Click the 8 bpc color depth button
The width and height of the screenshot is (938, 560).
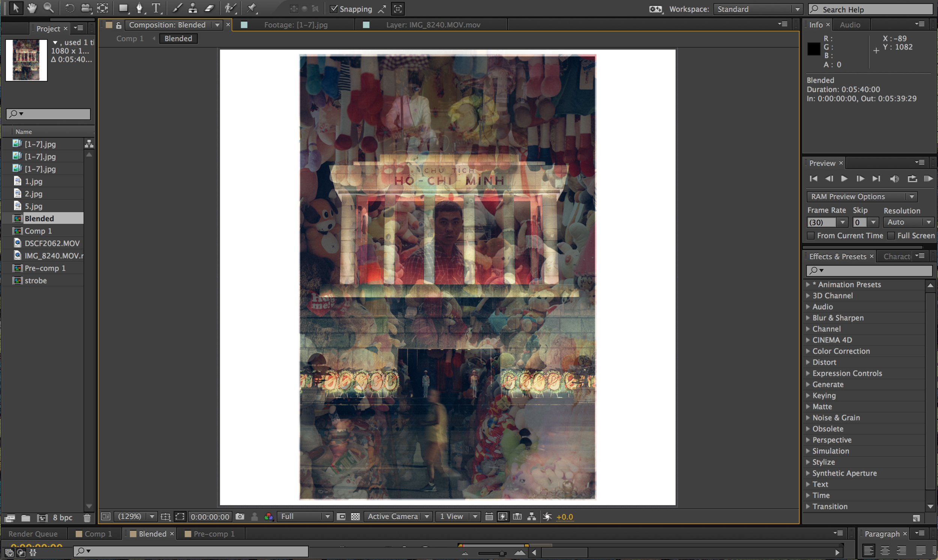pyautogui.click(x=62, y=518)
